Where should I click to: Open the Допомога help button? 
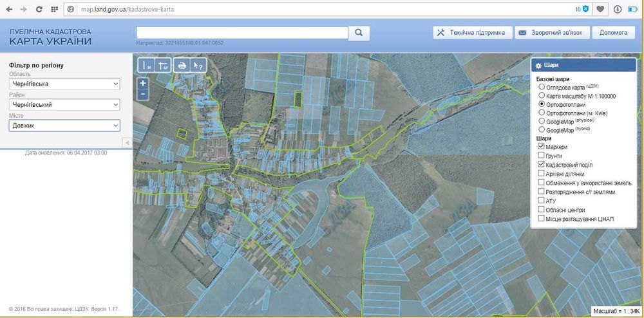(x=613, y=32)
